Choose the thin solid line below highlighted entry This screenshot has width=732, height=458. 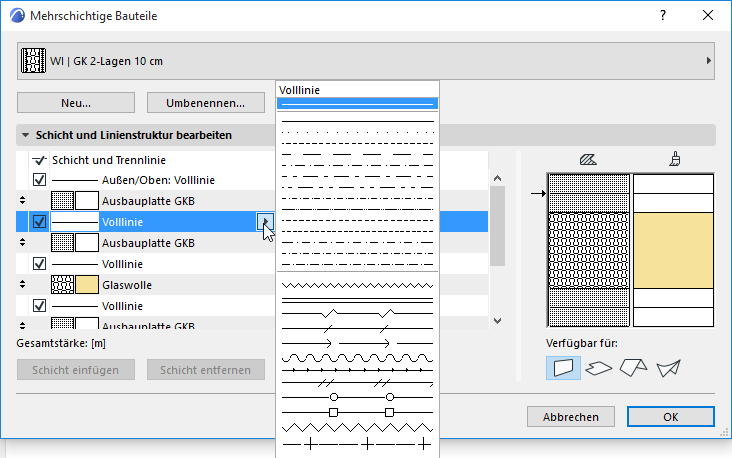click(357, 121)
